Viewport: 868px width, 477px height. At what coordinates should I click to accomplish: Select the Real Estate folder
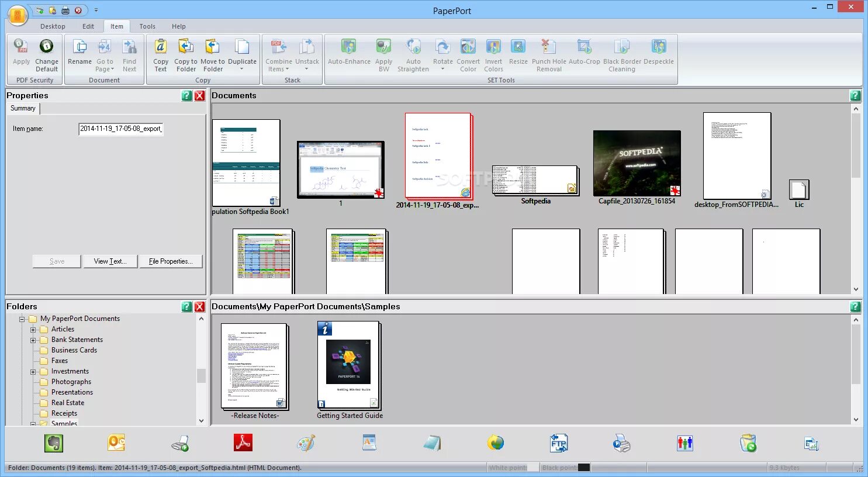tap(67, 403)
